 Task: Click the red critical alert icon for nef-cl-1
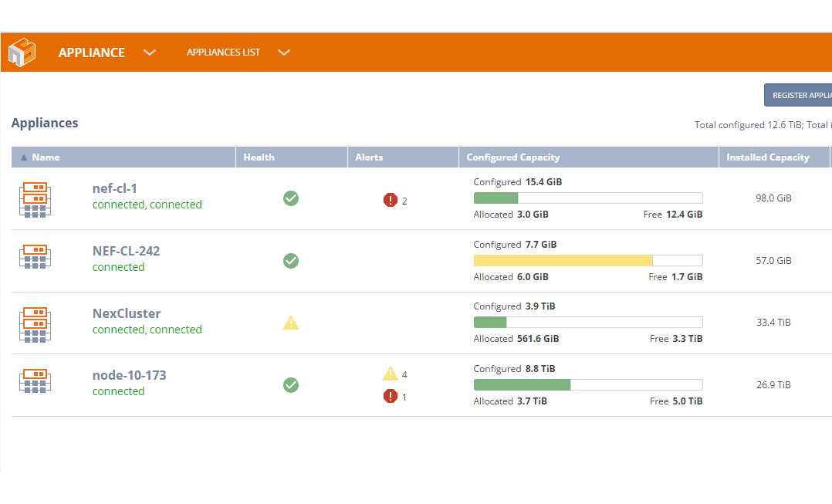pos(391,200)
